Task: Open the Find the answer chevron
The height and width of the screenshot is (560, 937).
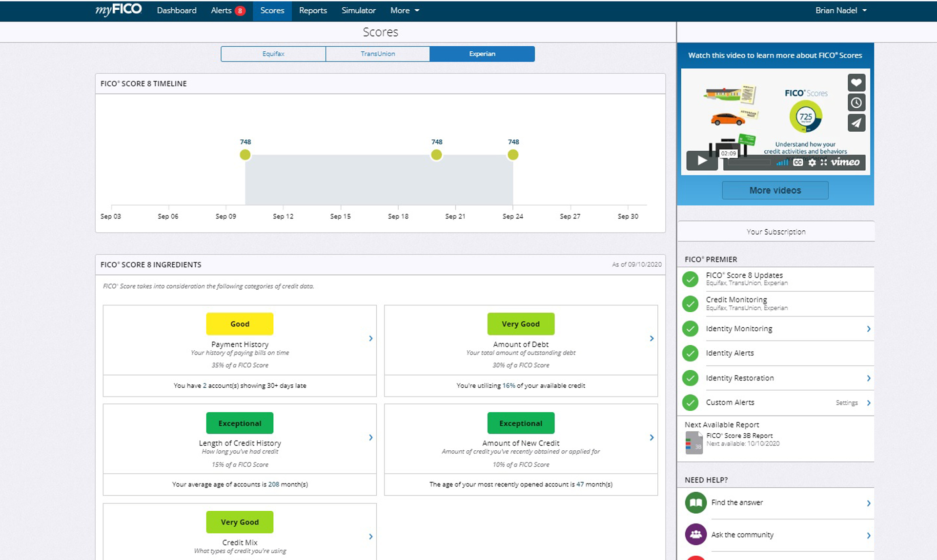Action: (869, 503)
